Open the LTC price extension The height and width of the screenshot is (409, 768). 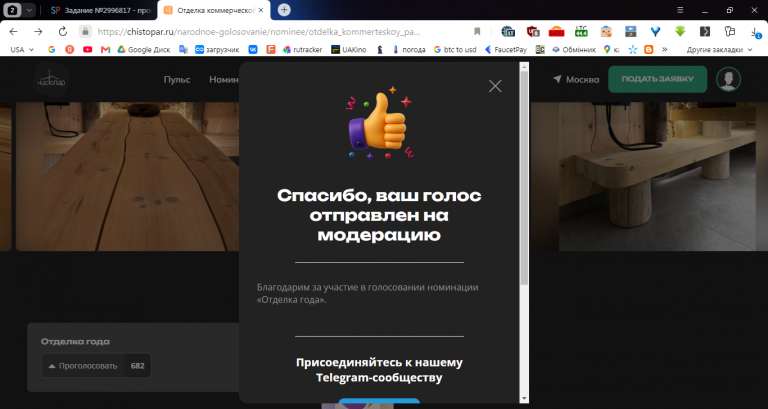pos(581,31)
